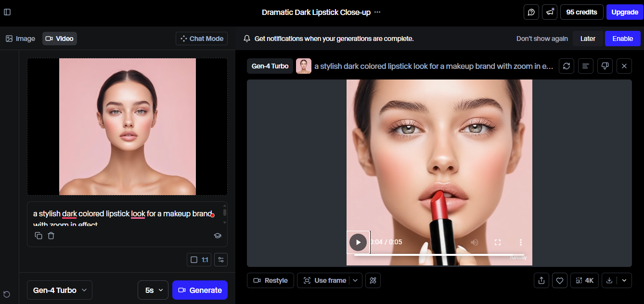The height and width of the screenshot is (304, 644).
Task: Delete the prompt with the trash icon
Action: [x=51, y=236]
